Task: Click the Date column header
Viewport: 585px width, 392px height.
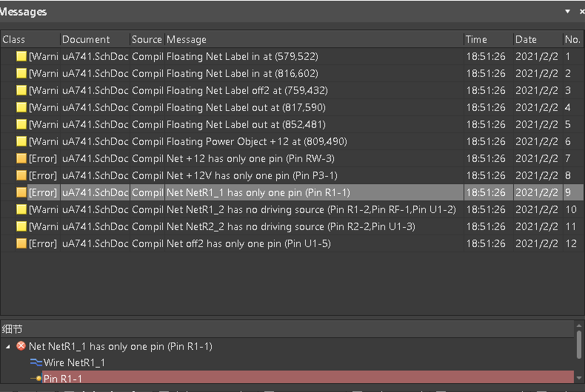Action: click(x=537, y=39)
